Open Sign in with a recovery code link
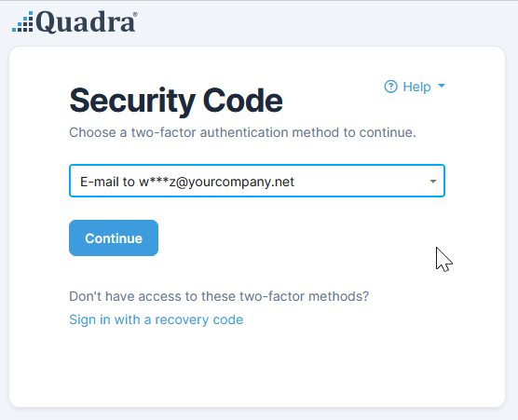This screenshot has height=420, width=518. (157, 319)
